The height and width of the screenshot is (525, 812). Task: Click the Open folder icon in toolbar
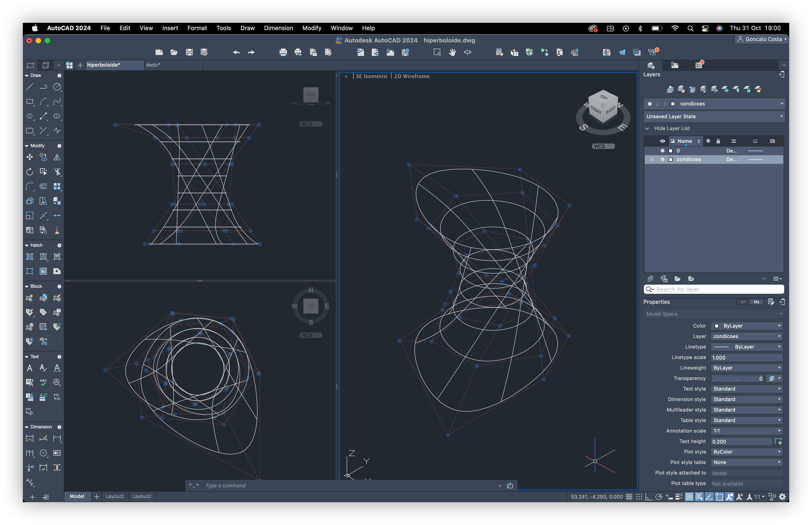[174, 52]
